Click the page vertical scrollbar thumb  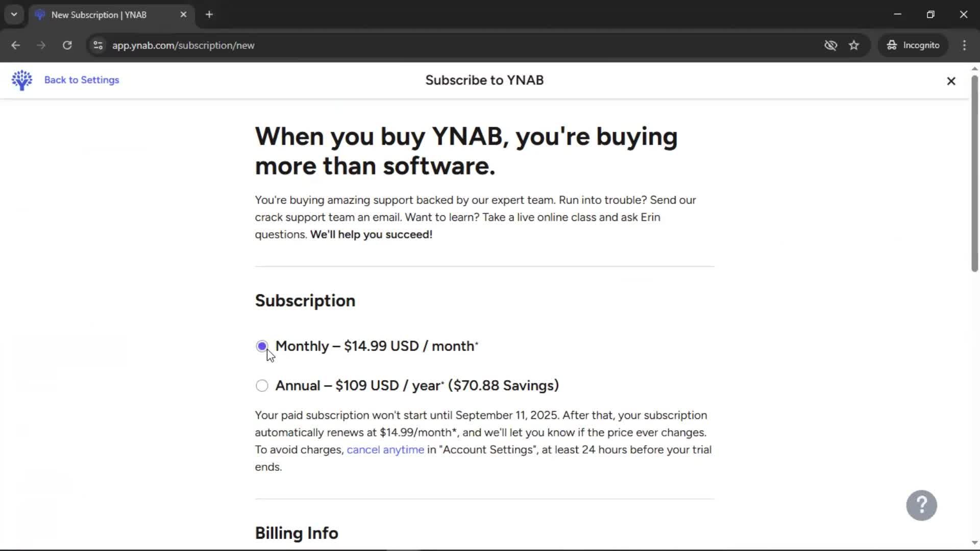pyautogui.click(x=974, y=173)
